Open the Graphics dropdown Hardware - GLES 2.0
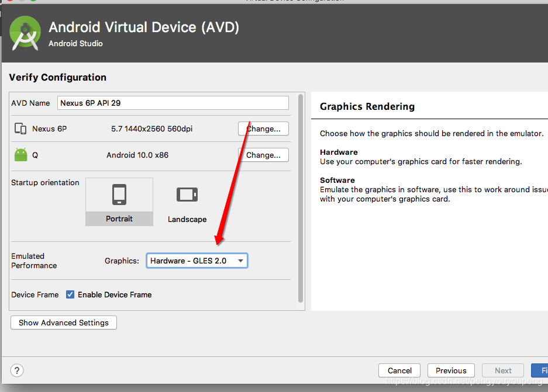 pyautogui.click(x=197, y=261)
